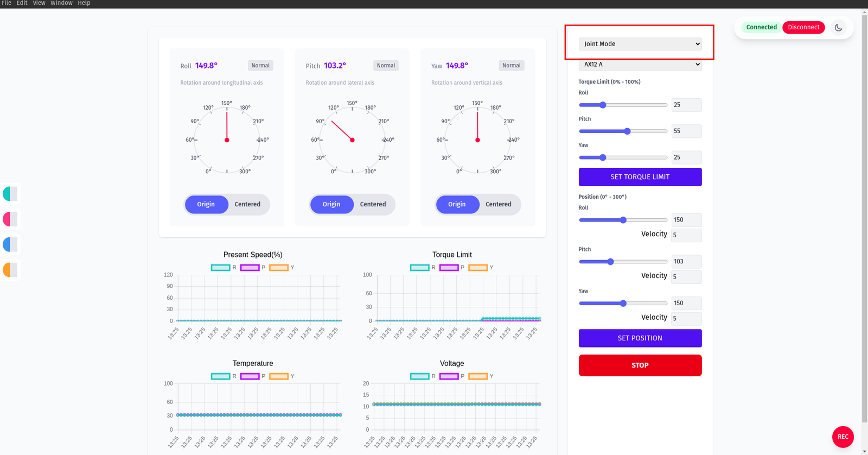868x455 pixels.
Task: Expand the AX12 A motor dropdown
Action: click(640, 65)
